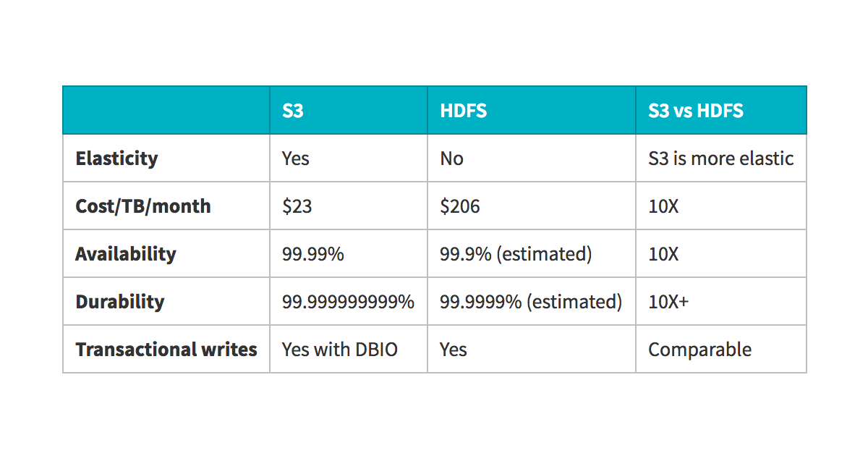
Task: Click the Durability row label
Action: (120, 302)
